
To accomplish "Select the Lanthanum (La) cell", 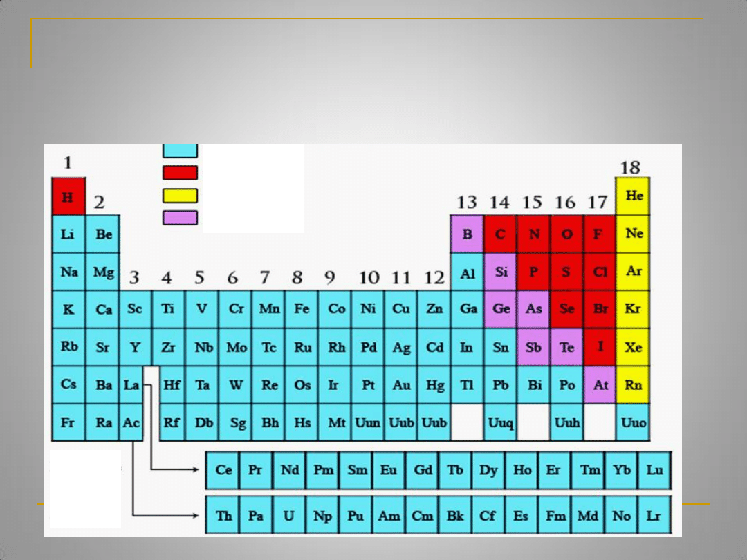I will pos(131,385).
